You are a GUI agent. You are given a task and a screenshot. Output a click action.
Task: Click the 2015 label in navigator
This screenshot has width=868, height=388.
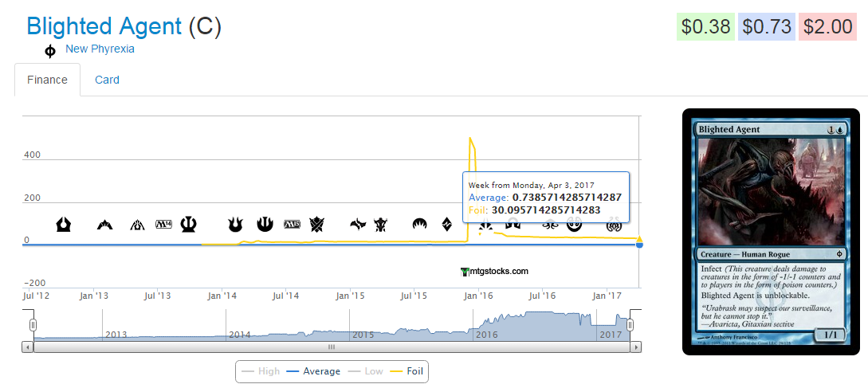363,335
